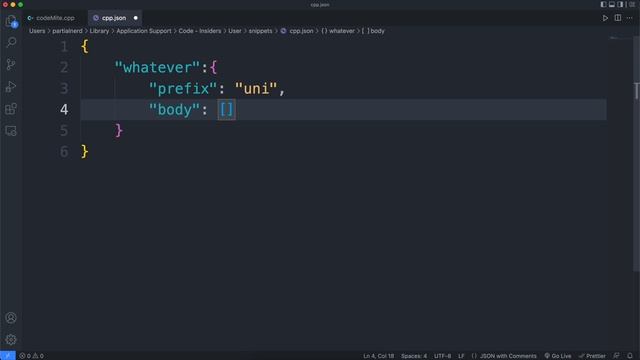This screenshot has height=360, width=640.
Task: Open the Source Control view
Action: pyautogui.click(x=11, y=64)
